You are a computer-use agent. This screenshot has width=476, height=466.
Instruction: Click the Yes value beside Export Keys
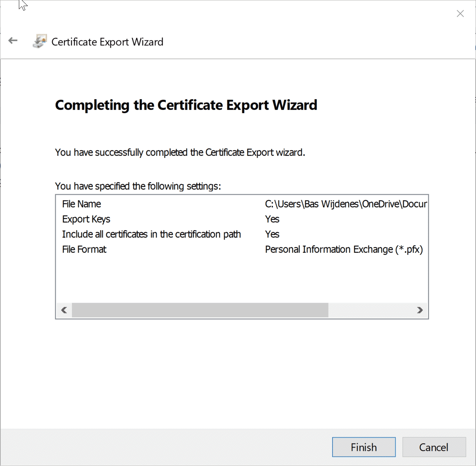point(272,219)
